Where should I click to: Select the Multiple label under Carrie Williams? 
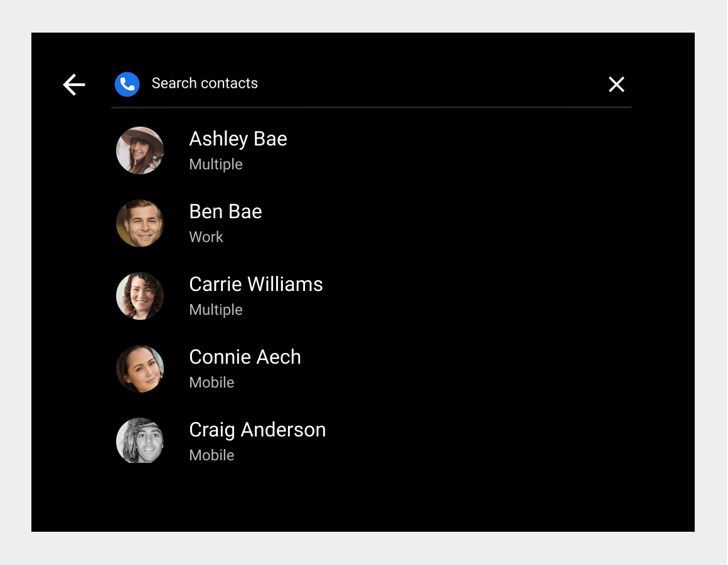(x=216, y=310)
